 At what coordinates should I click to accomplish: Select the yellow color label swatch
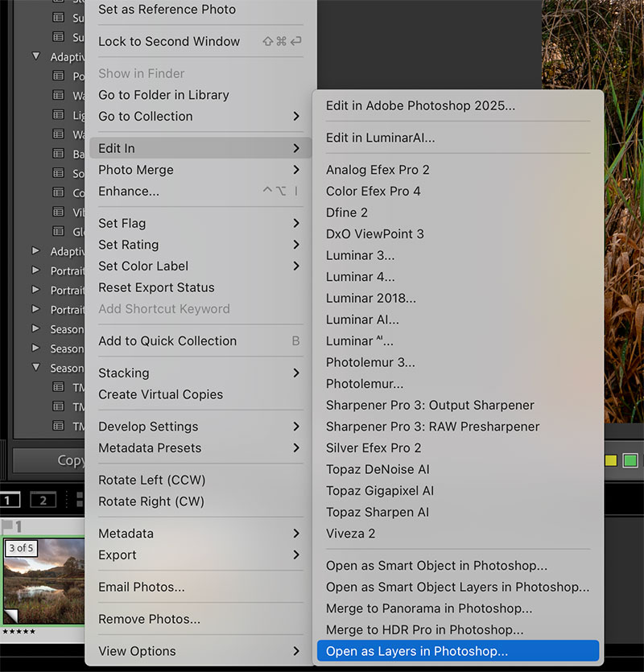611,460
